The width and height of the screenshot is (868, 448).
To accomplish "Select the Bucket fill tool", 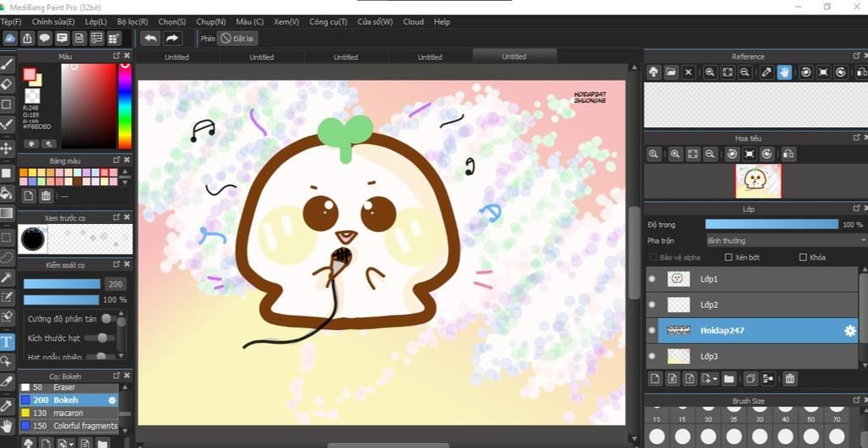I will pyautogui.click(x=6, y=193).
